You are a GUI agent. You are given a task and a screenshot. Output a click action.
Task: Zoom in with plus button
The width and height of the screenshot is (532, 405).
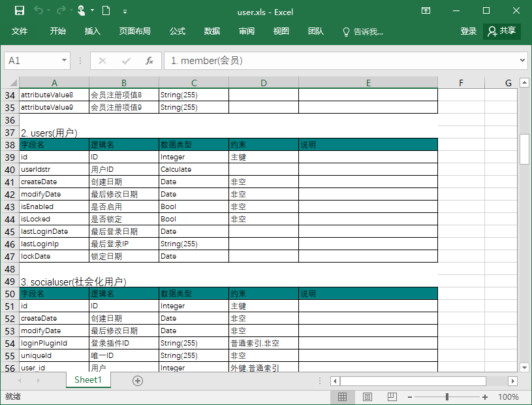click(485, 397)
